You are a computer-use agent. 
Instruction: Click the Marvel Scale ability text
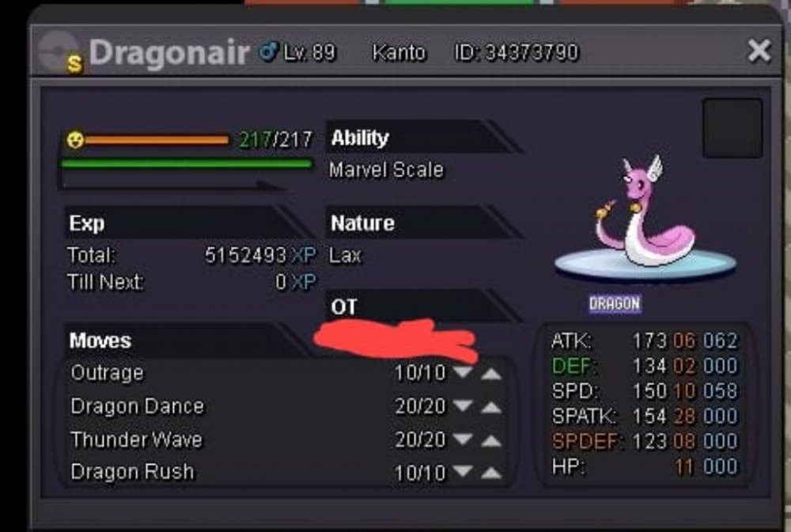(x=387, y=170)
